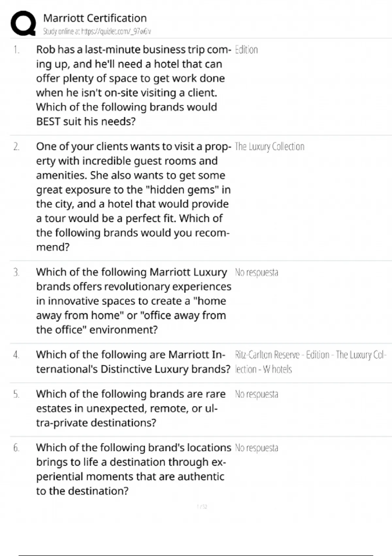Click "The Luxury Collection" answer
Screen dimensions: 392x556
click(269, 147)
